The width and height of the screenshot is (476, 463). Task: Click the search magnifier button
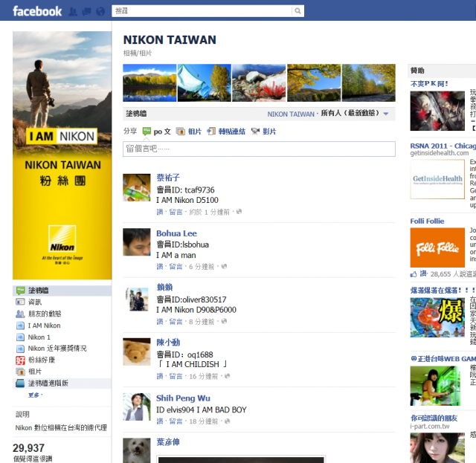pyautogui.click(x=297, y=11)
